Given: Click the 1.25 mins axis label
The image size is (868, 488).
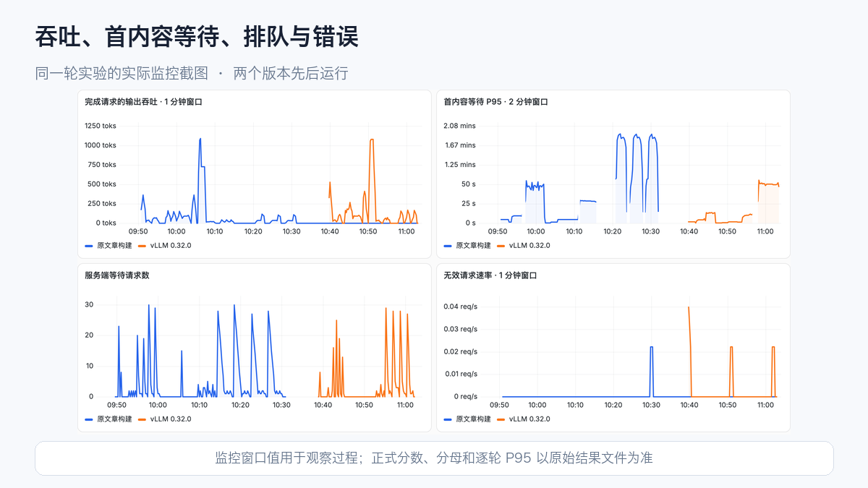Looking at the screenshot, I should click(x=460, y=165).
